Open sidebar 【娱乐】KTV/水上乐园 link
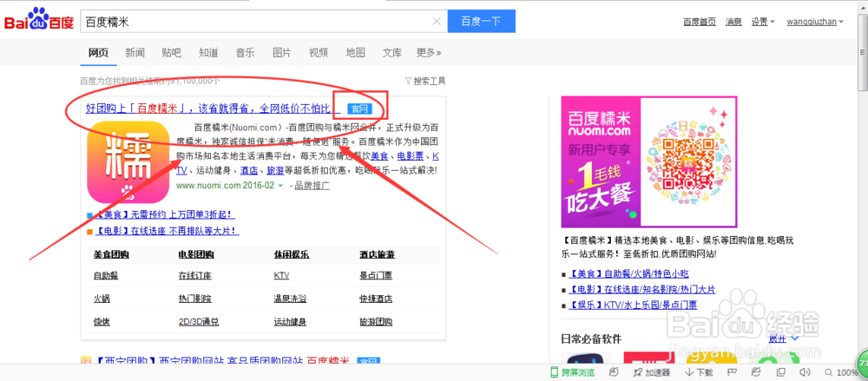 632,305
